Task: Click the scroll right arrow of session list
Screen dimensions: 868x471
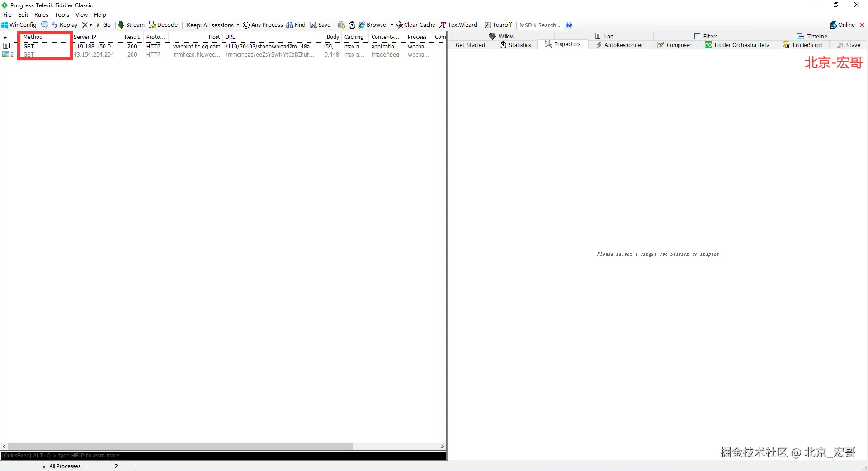Action: 443,446
